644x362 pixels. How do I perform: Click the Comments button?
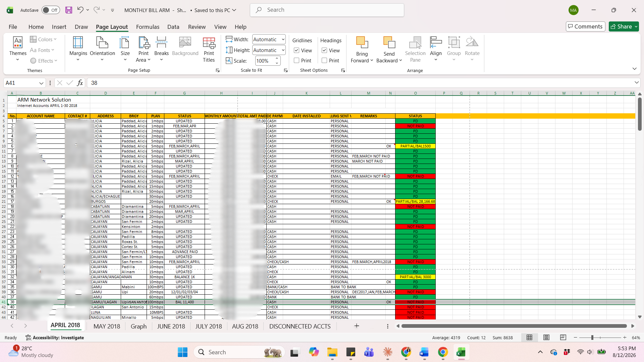[585, 26]
